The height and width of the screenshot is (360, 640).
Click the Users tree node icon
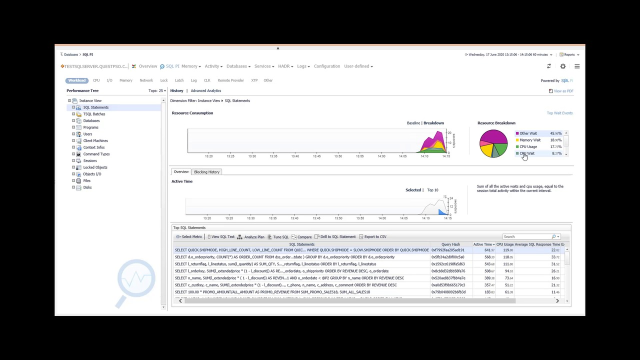(79, 134)
